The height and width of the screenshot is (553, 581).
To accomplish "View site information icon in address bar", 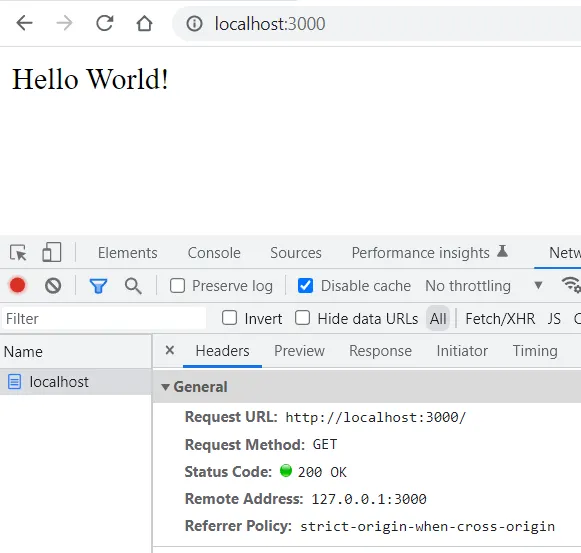I will 194,24.
